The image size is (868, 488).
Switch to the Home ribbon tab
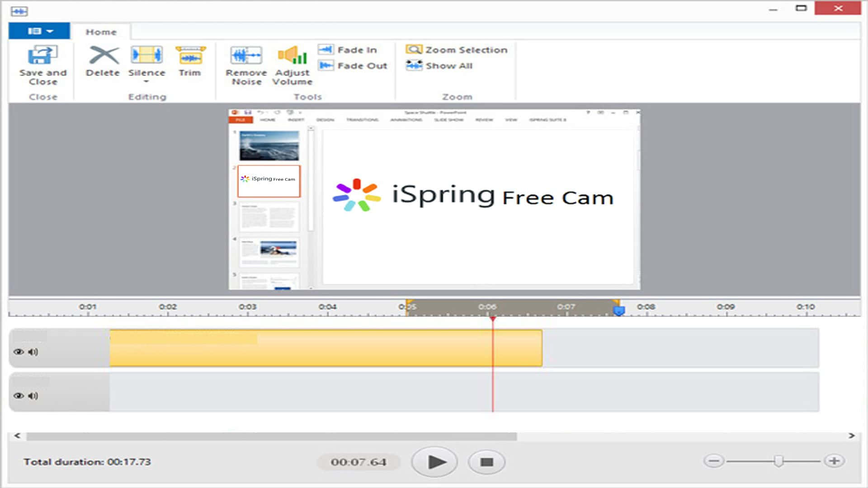pos(101,32)
